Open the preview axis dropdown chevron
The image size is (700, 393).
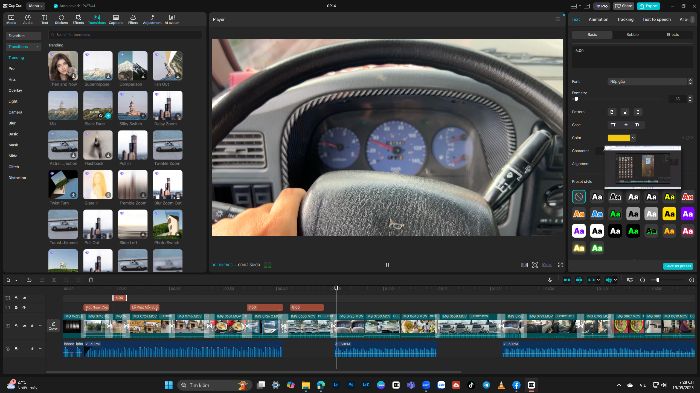pos(615,280)
